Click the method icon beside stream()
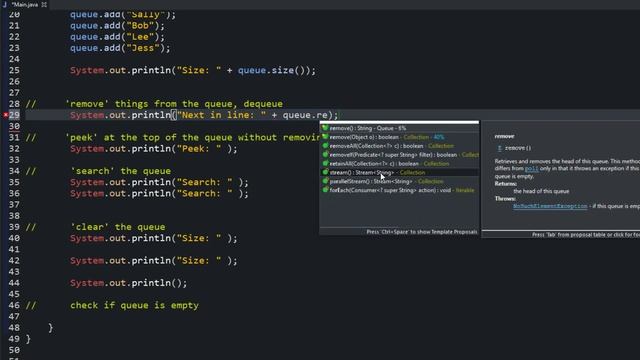The width and height of the screenshot is (640, 360). pyautogui.click(x=325, y=172)
